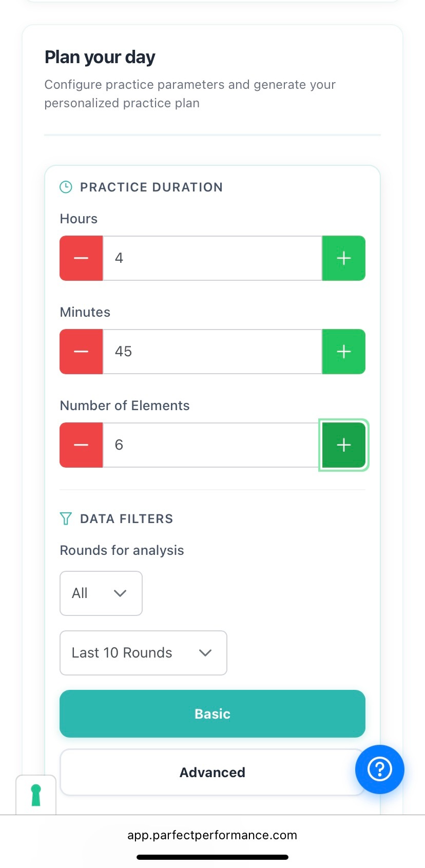Screen dimensions: 425x868
Task: Select the Basic plan mode
Action: [x=212, y=713]
